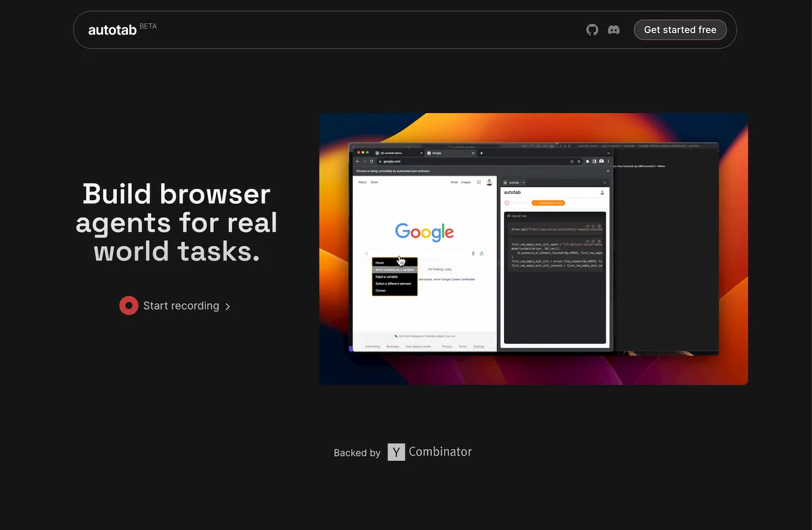The image size is (812, 530).
Task: Click the microphone icon in Google's search bar
Action: pos(473,254)
